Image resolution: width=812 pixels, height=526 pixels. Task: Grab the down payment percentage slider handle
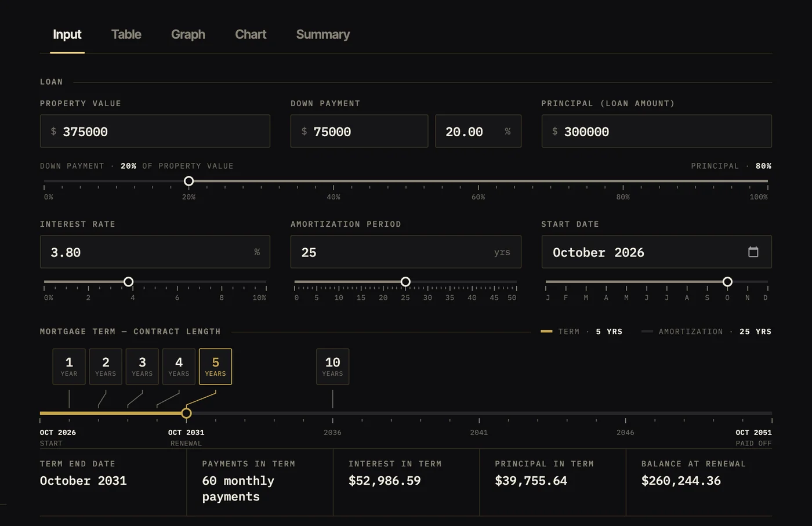click(x=188, y=181)
